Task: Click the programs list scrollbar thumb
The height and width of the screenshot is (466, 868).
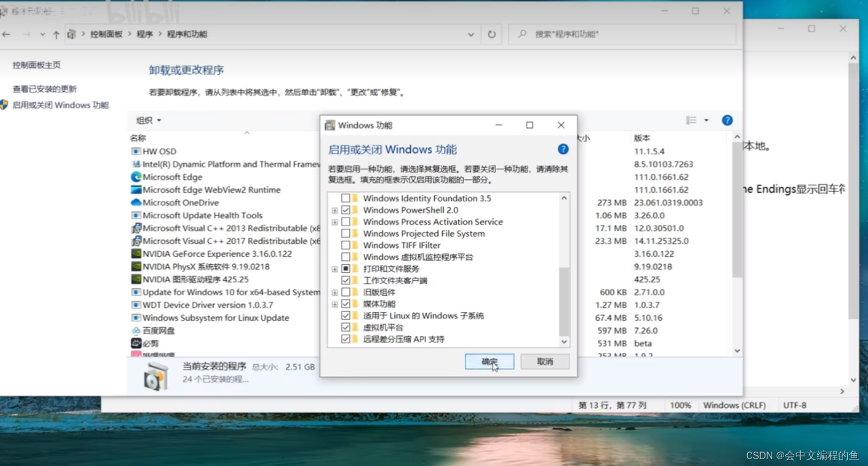Action: pyautogui.click(x=737, y=209)
